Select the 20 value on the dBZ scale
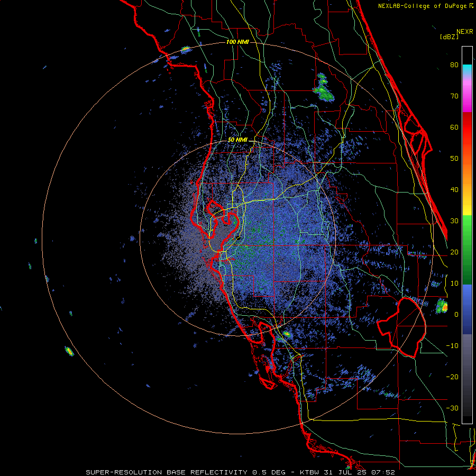The height and width of the screenshot is (476, 476). pyautogui.click(x=454, y=252)
